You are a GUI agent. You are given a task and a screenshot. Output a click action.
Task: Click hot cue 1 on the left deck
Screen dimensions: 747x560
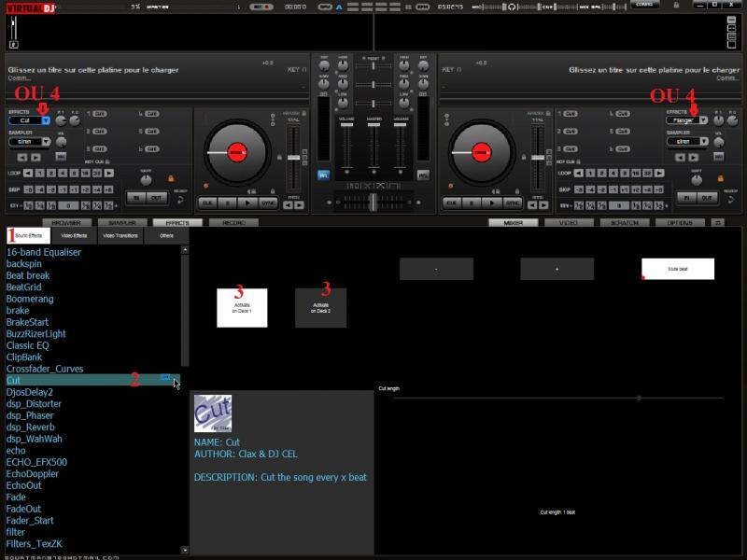100,114
